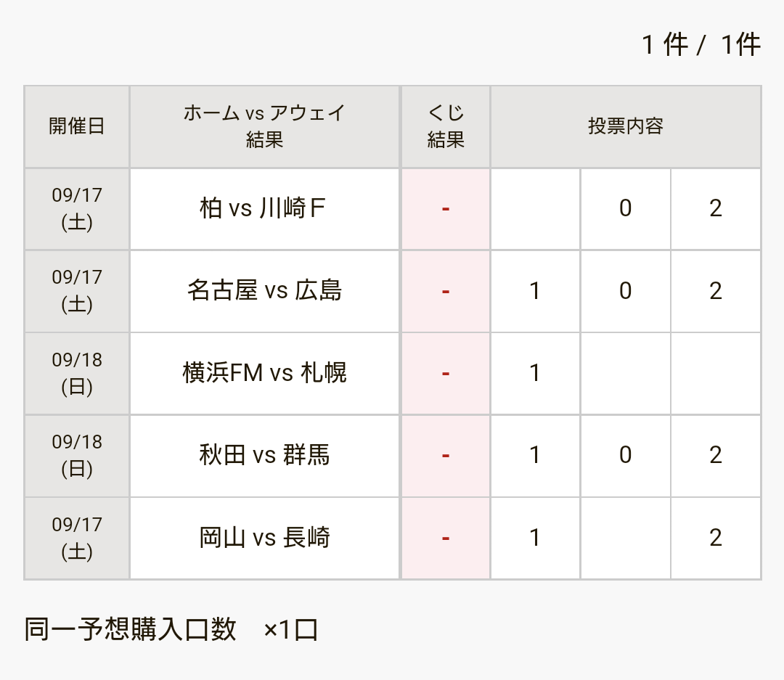Click the 名古屋 vs 広島 match name

pyautogui.click(x=264, y=291)
